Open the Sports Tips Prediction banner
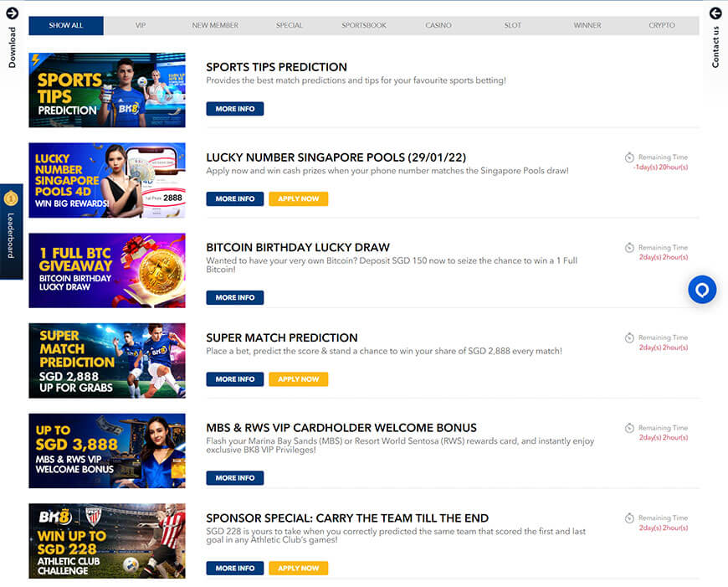Image resolution: width=728 pixels, height=587 pixels. click(107, 90)
